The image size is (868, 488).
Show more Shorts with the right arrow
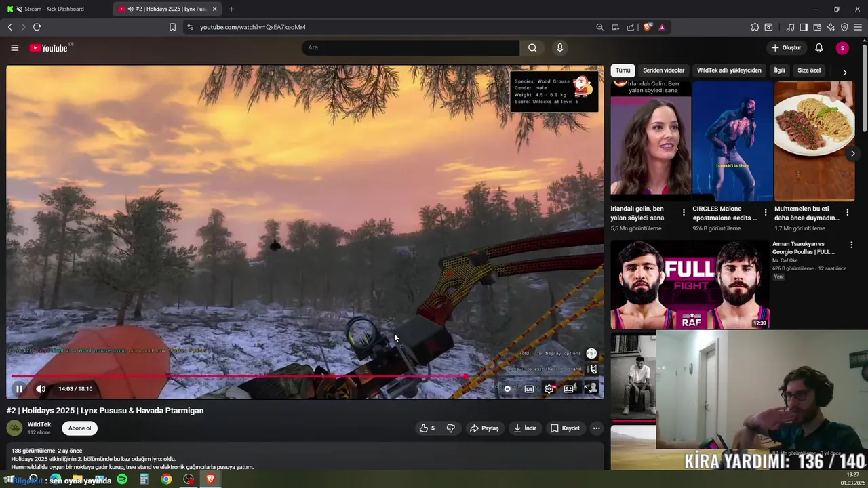(x=852, y=154)
